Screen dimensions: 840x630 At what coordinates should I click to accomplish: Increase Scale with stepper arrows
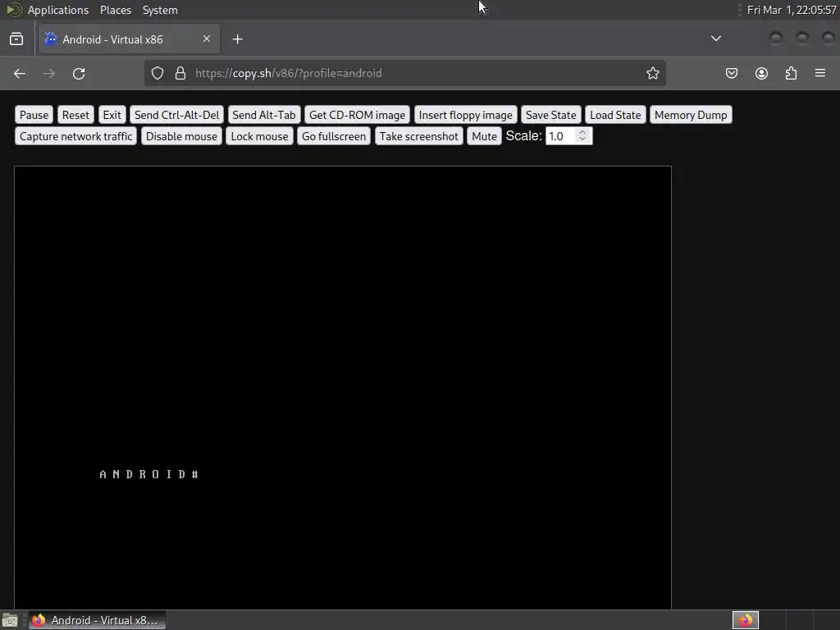tap(582, 132)
